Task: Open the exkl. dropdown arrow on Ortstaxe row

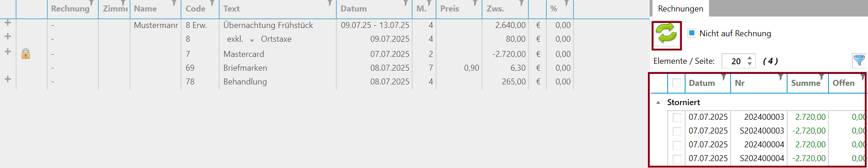Action: tap(252, 40)
